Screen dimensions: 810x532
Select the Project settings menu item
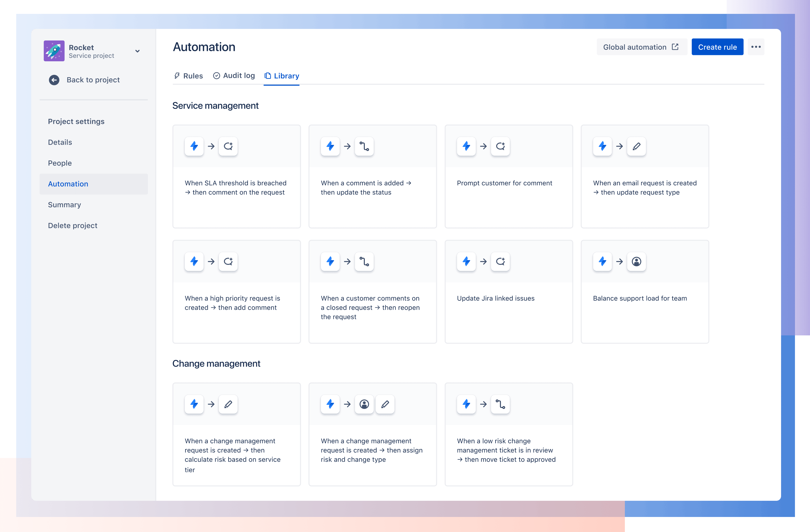(x=76, y=121)
